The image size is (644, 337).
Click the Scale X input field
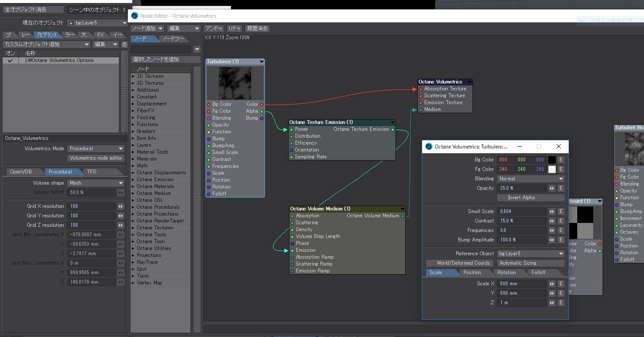click(x=522, y=284)
